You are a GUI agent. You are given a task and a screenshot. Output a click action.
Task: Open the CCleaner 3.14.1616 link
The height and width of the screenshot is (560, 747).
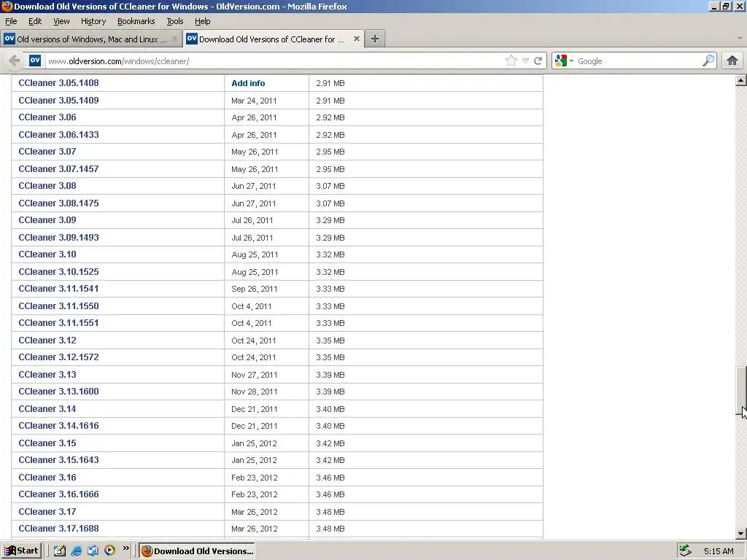58,426
